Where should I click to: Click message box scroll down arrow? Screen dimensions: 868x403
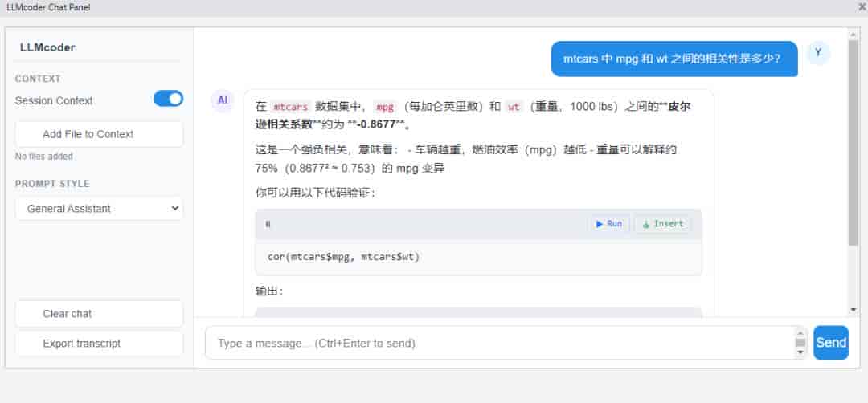pos(800,352)
